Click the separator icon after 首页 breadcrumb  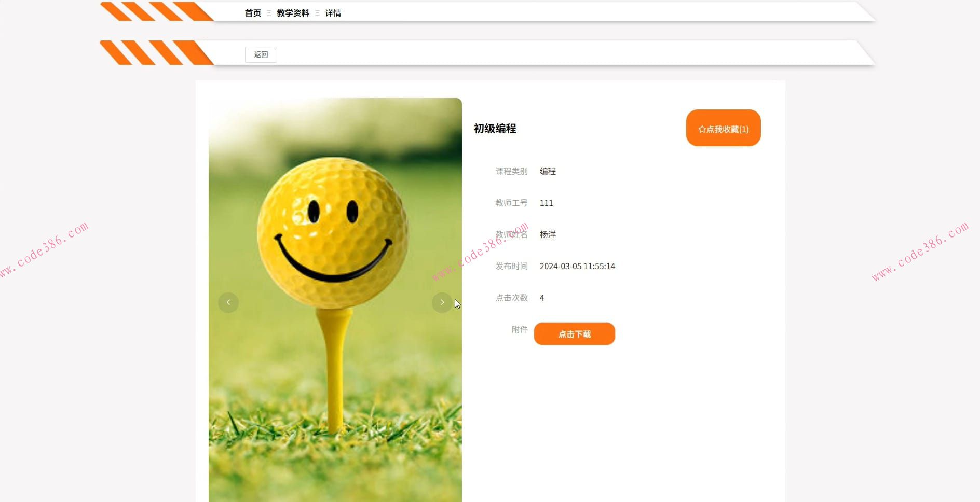269,12
